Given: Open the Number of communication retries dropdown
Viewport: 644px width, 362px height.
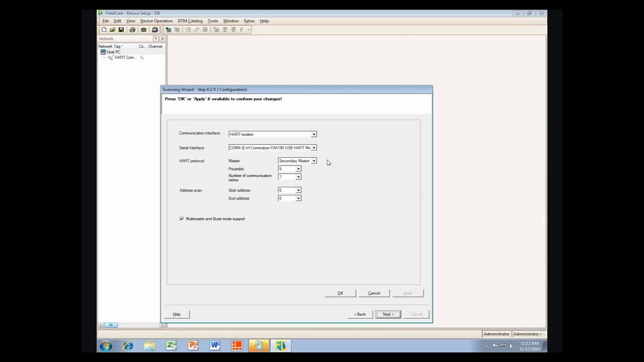Looking at the screenshot, I should click(298, 177).
